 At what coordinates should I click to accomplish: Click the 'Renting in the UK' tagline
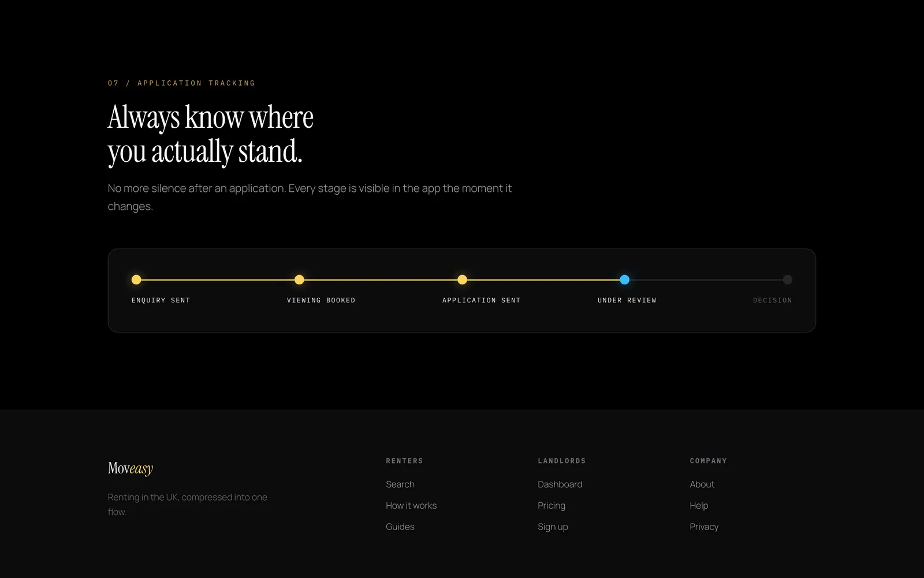click(x=187, y=505)
